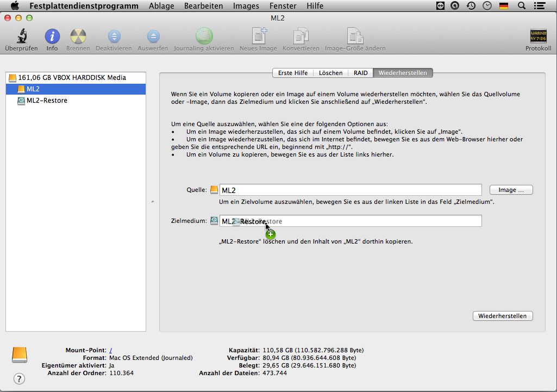
Task: Select the Wiederherstellen tab
Action: point(403,73)
